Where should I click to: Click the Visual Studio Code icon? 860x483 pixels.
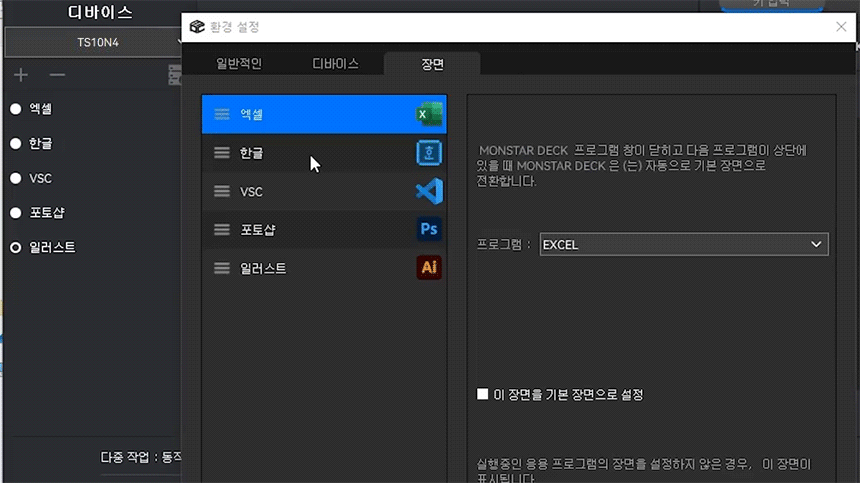coord(429,191)
